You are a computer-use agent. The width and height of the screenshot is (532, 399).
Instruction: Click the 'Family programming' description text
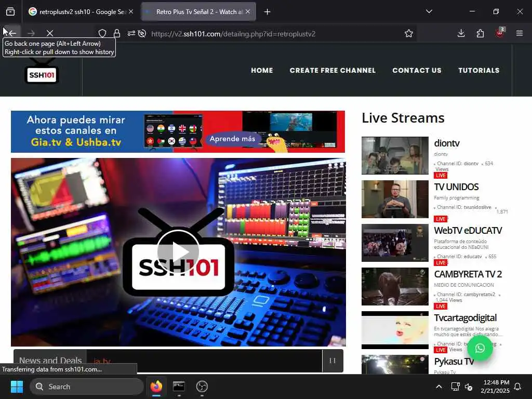pos(457,198)
